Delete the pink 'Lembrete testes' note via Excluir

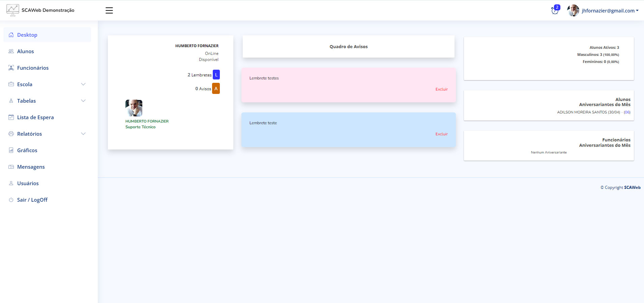click(x=441, y=89)
